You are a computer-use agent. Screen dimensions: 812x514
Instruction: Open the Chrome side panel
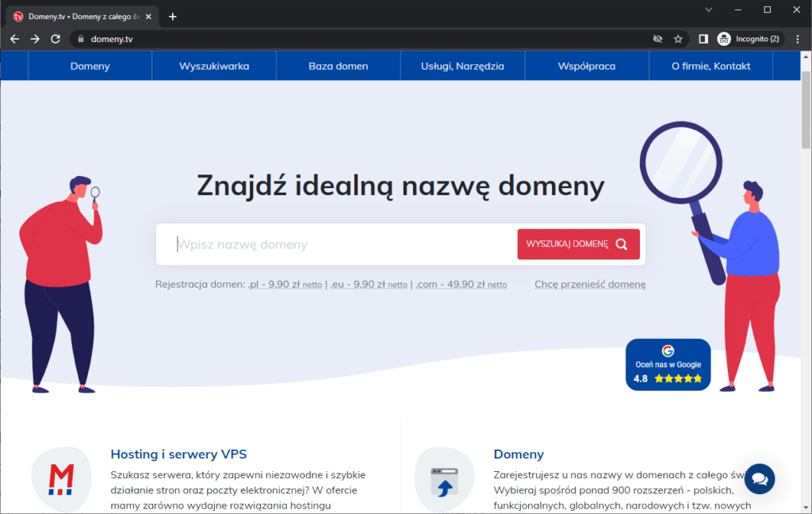pyautogui.click(x=703, y=38)
